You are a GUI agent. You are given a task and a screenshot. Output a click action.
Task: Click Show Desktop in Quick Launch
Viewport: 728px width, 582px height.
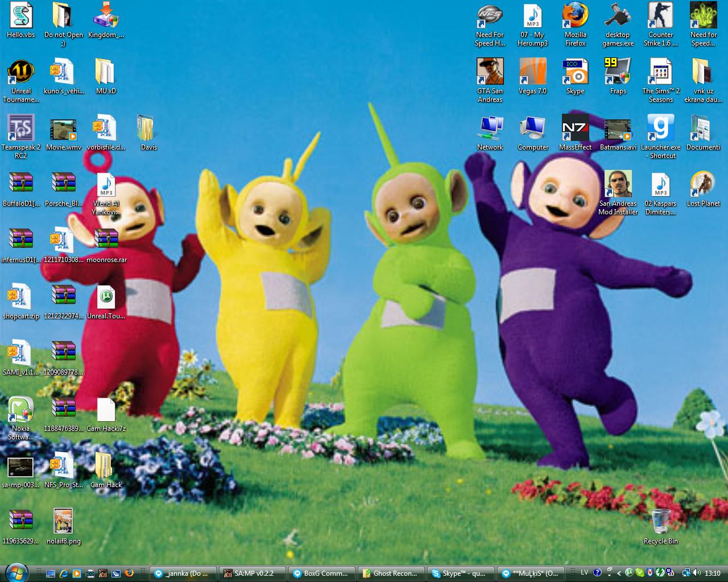51,573
